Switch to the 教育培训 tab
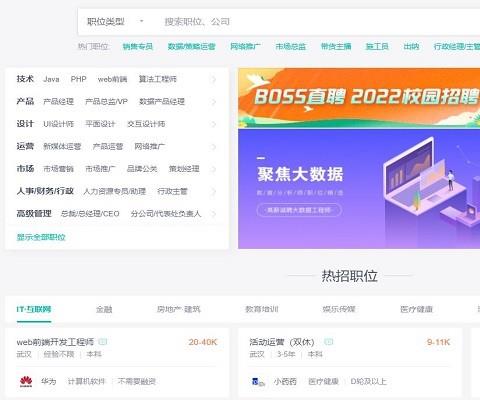Screen dimensions: 480x400 click(x=262, y=309)
